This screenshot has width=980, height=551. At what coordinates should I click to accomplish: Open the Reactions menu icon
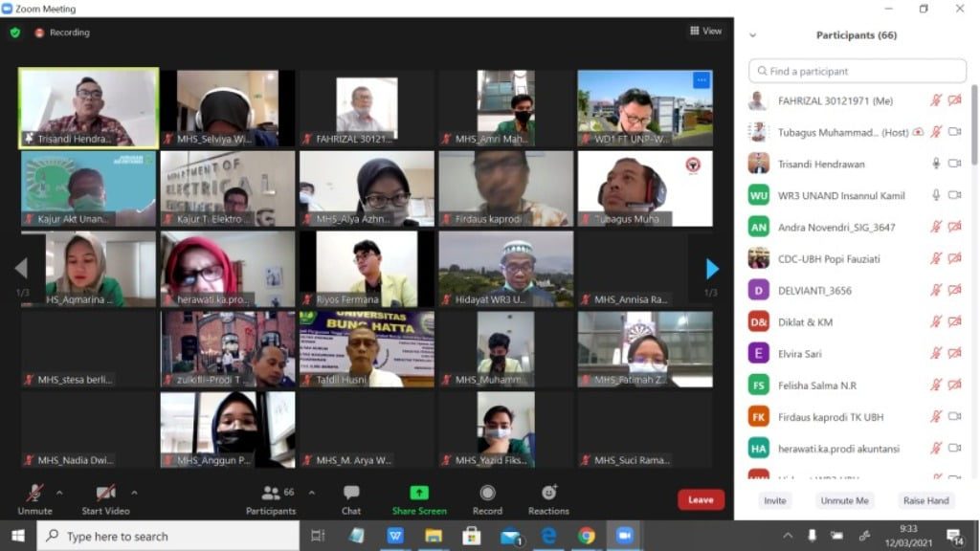548,493
